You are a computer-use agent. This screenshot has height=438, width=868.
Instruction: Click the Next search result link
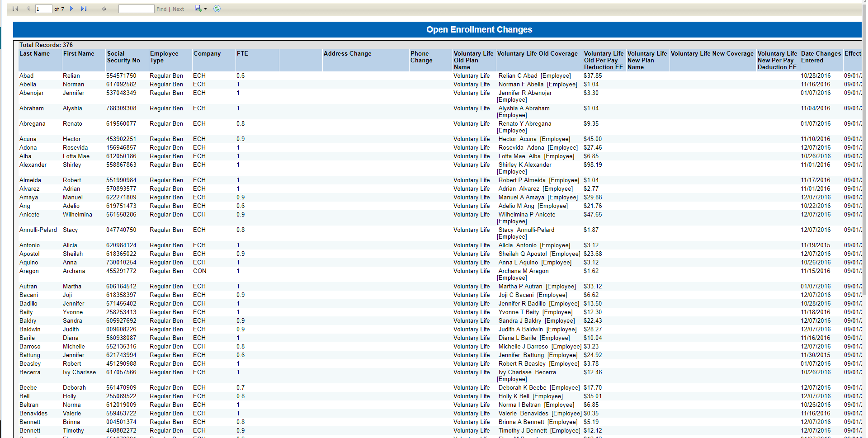(178, 9)
